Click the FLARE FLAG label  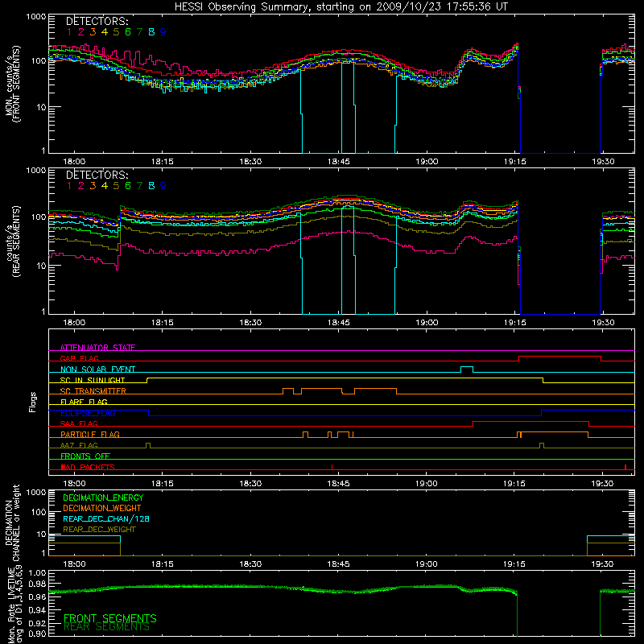84,402
